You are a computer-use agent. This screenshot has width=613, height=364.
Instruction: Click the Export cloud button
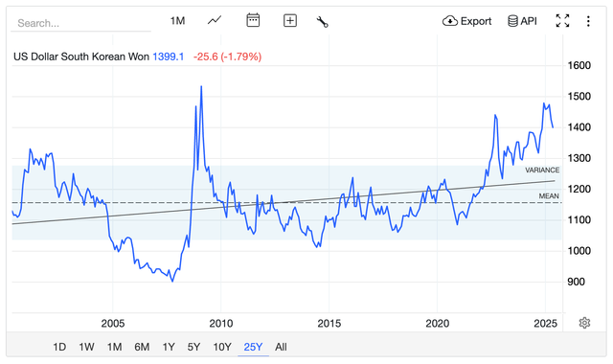466,21
